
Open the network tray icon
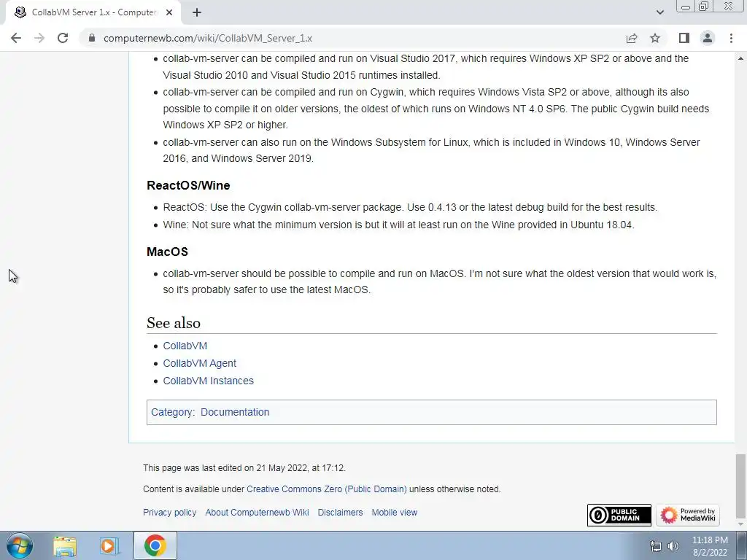(656, 546)
